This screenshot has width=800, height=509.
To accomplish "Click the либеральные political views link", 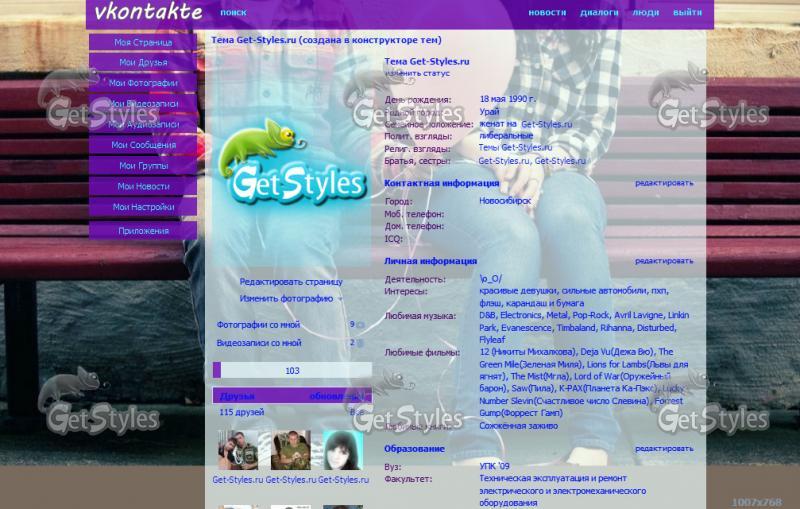I will [506, 136].
